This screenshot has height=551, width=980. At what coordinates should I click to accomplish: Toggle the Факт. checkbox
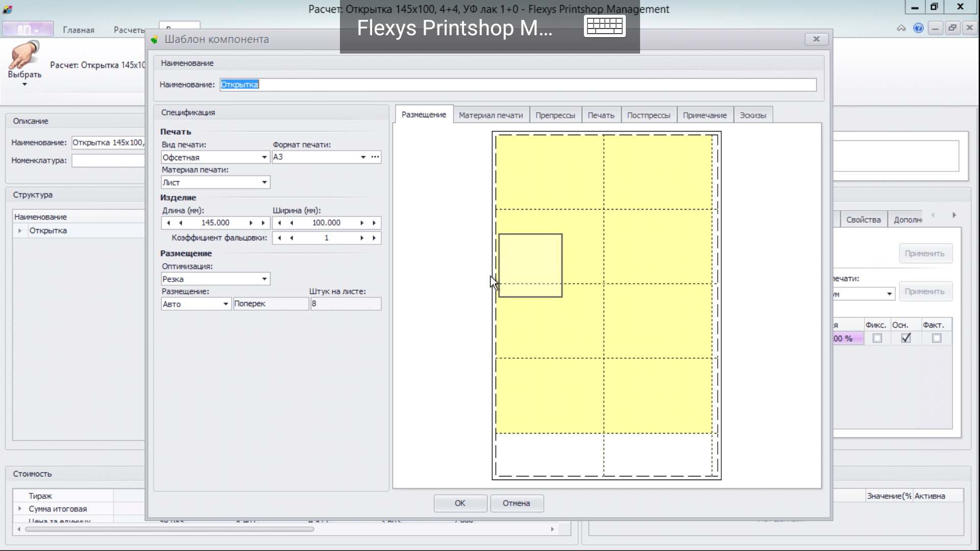[x=937, y=338]
